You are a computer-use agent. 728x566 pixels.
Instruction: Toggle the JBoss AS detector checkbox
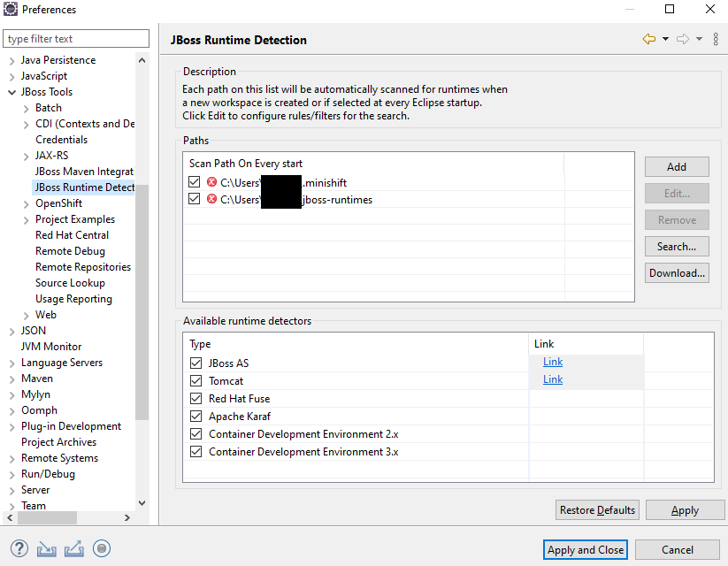195,363
